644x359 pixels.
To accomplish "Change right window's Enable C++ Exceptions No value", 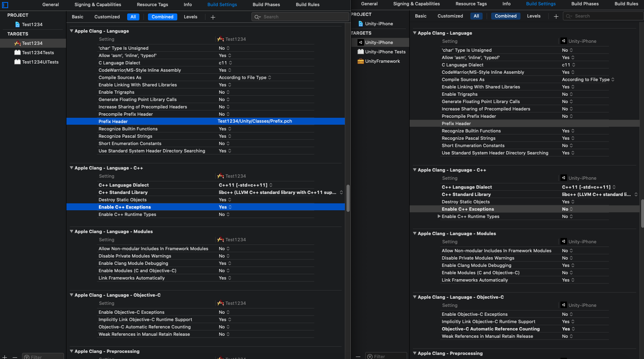I will 567,209.
